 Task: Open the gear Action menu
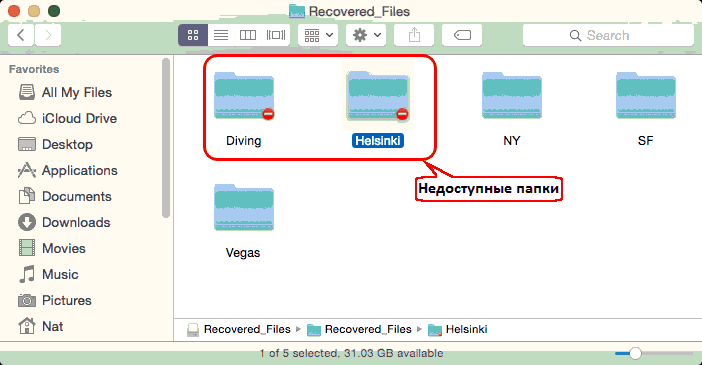click(366, 35)
